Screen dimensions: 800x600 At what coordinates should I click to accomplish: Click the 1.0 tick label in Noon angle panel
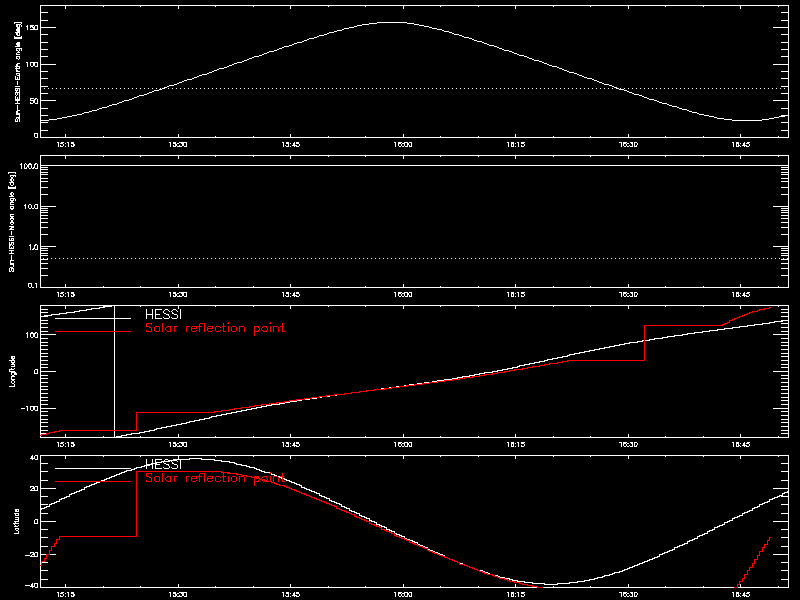[33, 247]
